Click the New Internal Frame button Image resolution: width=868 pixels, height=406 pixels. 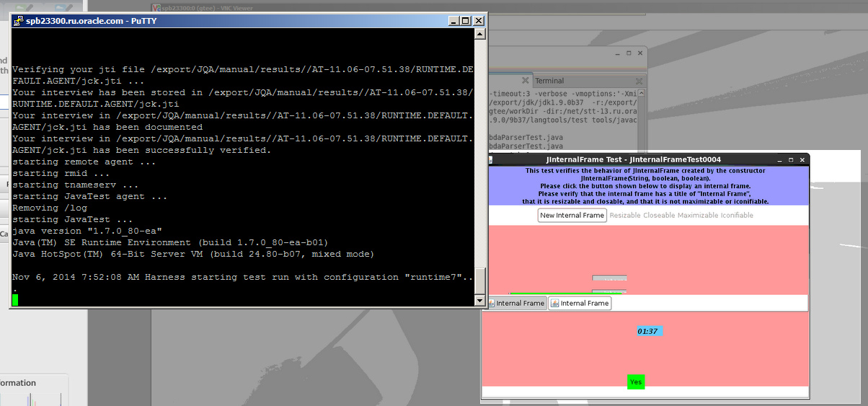[x=572, y=215]
